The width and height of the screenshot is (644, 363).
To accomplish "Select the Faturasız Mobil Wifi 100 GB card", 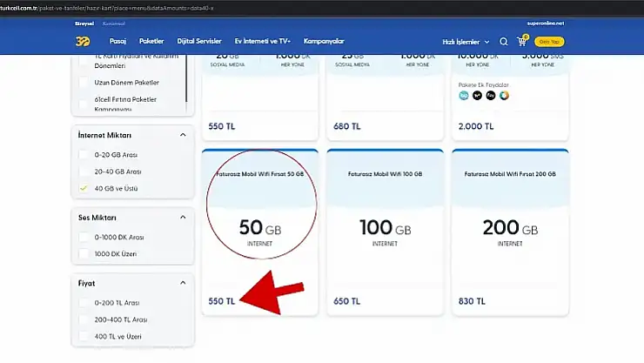I will click(382, 231).
